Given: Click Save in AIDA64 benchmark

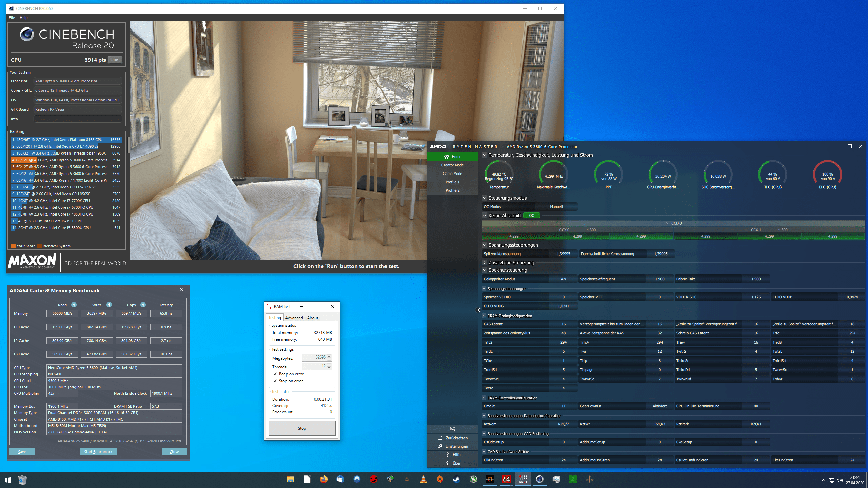Looking at the screenshot, I should click(x=22, y=452).
